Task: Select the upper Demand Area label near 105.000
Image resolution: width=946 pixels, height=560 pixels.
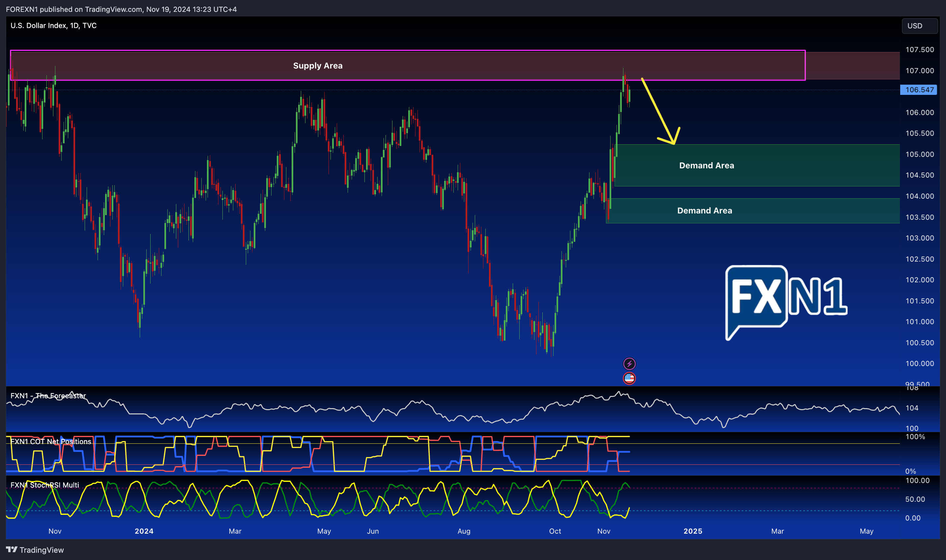Action: click(x=706, y=165)
